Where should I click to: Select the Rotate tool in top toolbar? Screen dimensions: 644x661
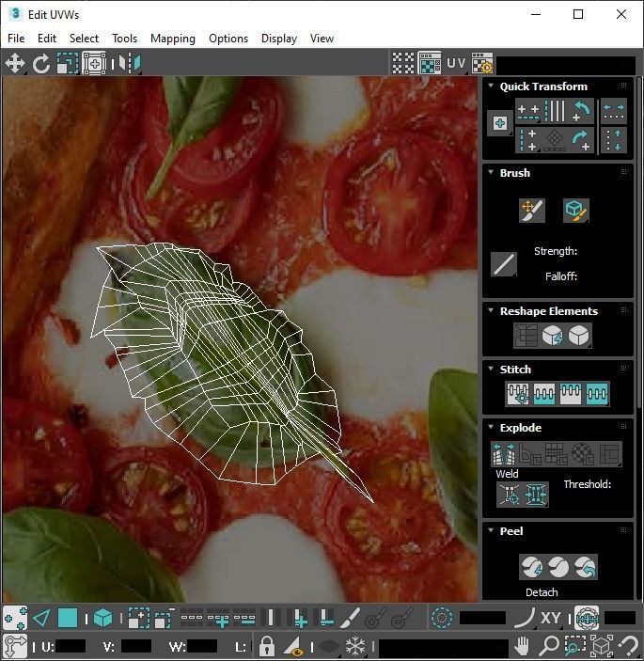tap(40, 64)
